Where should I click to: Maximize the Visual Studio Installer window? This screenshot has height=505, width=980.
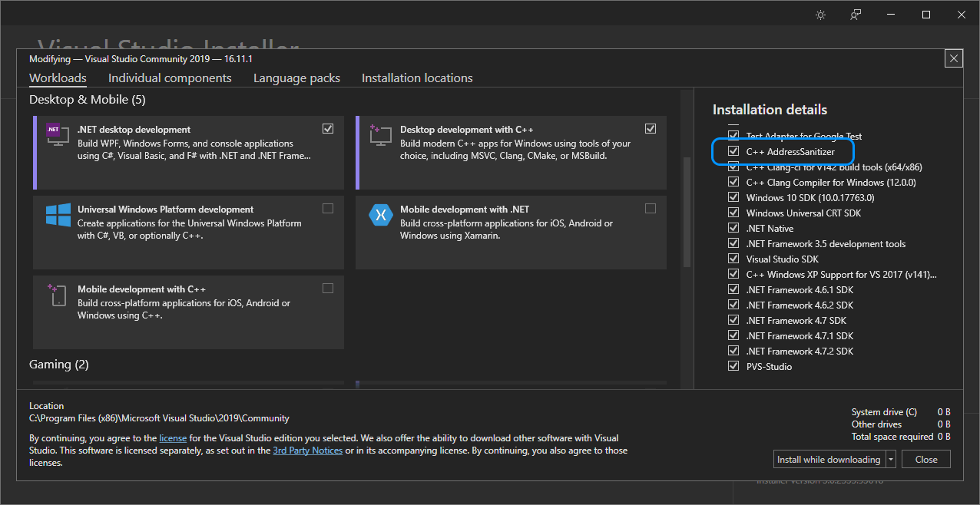[x=926, y=15]
